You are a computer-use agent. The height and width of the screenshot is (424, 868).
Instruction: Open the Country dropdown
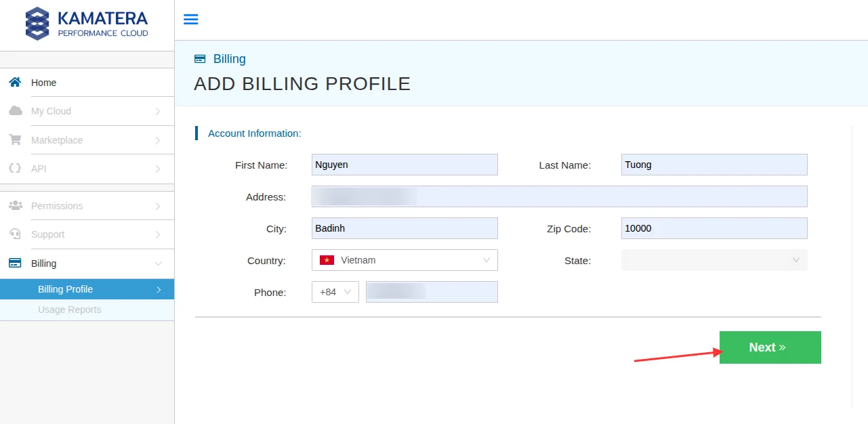(405, 260)
